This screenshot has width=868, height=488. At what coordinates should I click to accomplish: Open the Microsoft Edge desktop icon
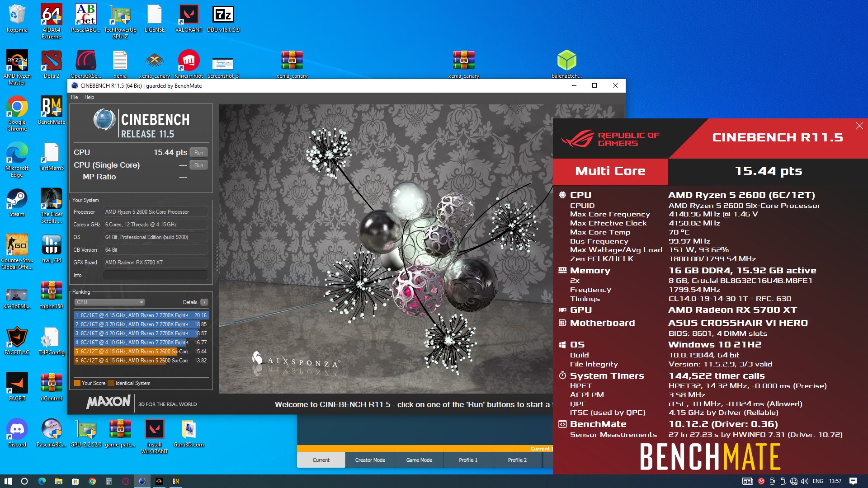click(x=17, y=159)
